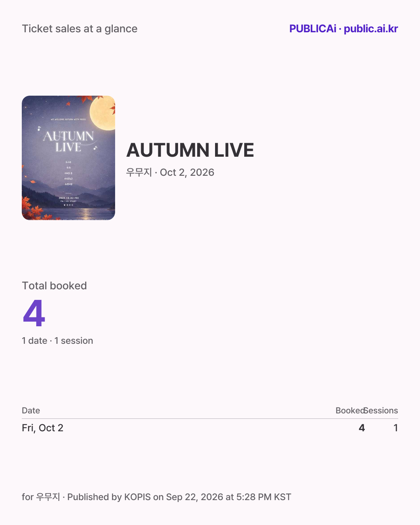Viewport: 420px width, 525px height.
Task: Sort by the Booked column header
Action: pyautogui.click(x=350, y=411)
